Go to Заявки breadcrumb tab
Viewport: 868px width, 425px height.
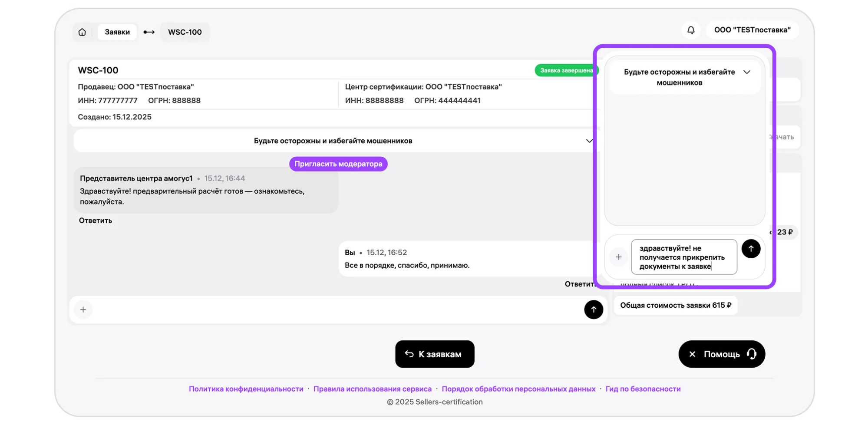(x=117, y=32)
